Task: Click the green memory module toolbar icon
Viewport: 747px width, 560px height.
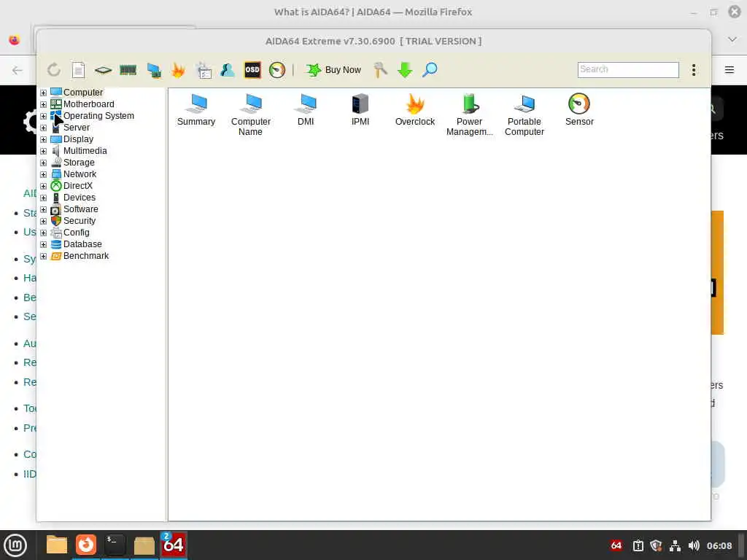Action: coord(128,71)
